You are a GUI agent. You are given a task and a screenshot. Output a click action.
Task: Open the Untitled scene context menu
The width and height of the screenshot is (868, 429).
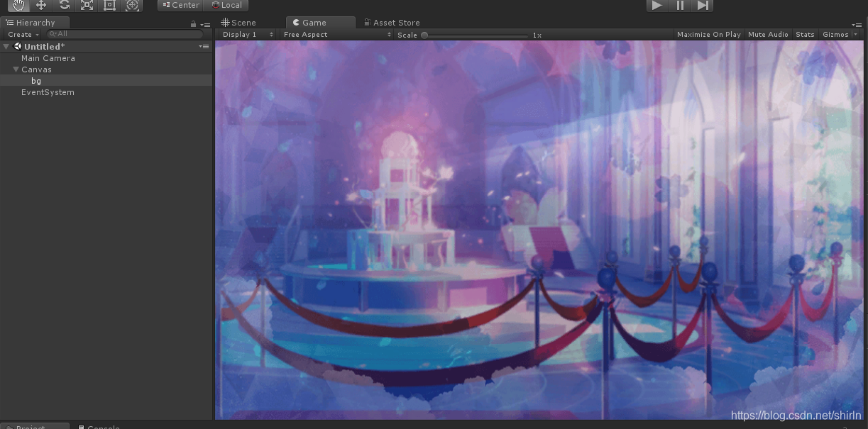[204, 47]
